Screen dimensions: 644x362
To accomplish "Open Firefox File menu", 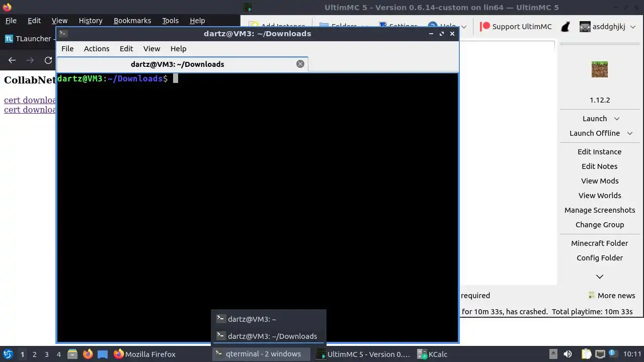I will click(x=11, y=21).
